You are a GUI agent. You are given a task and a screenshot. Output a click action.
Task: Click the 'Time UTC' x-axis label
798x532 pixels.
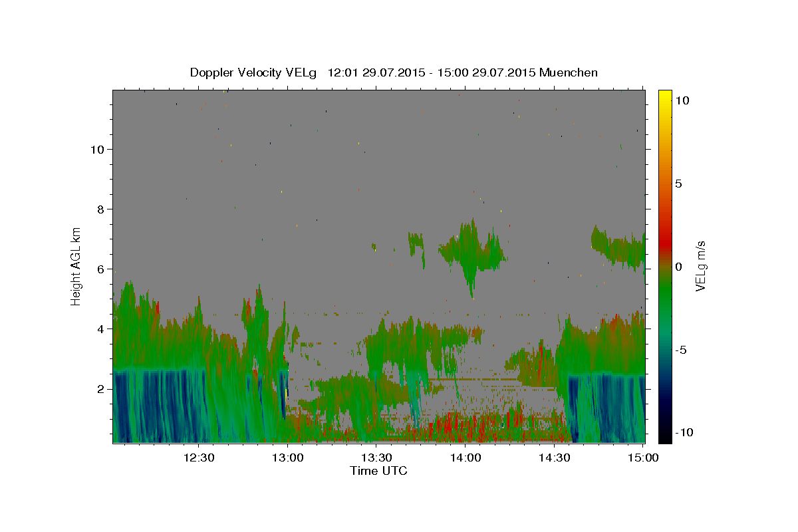[x=378, y=471]
